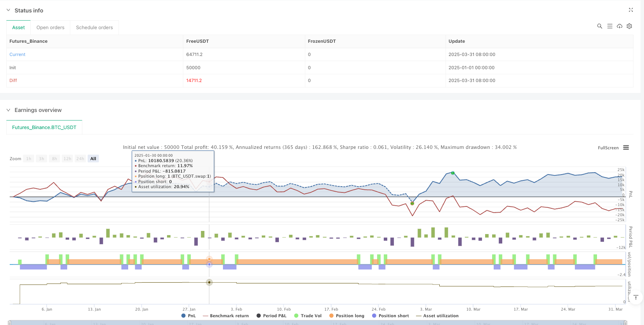This screenshot has height=325, width=644.
Task: Click the cloud download icon
Action: [x=620, y=26]
